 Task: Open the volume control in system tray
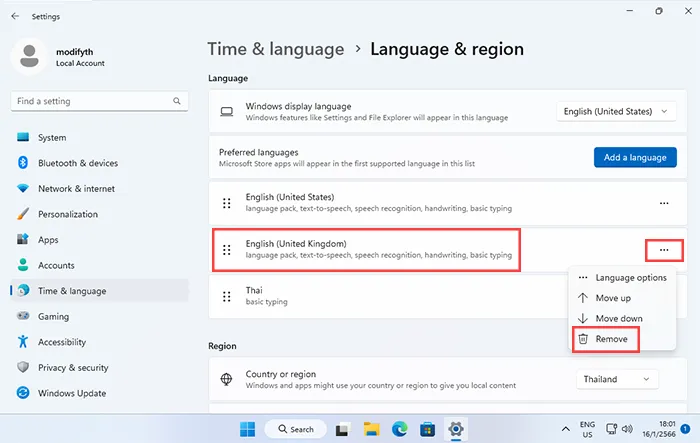tap(627, 429)
